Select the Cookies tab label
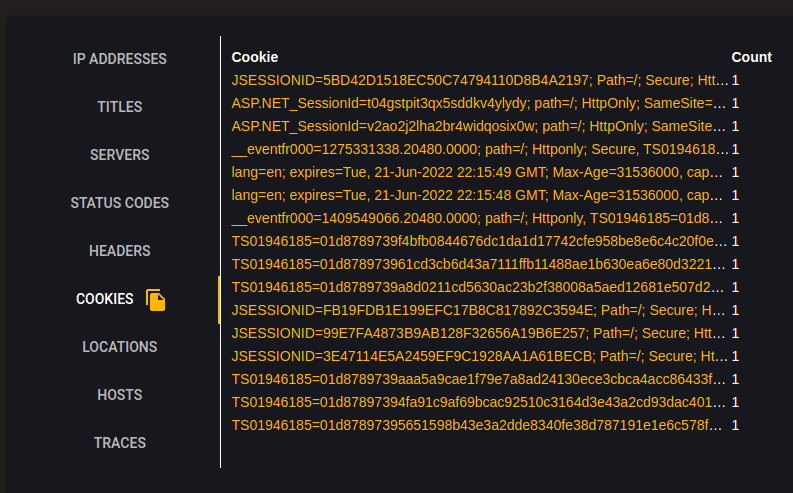The width and height of the screenshot is (793, 493). 105,299
